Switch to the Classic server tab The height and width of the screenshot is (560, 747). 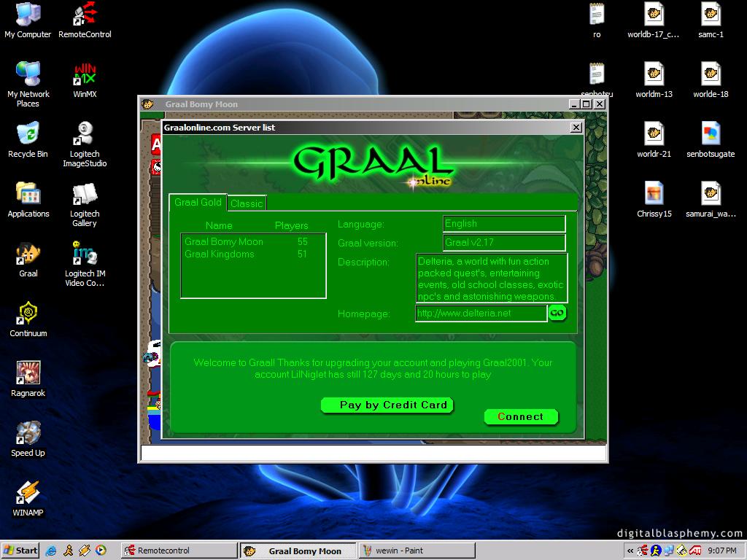click(247, 203)
